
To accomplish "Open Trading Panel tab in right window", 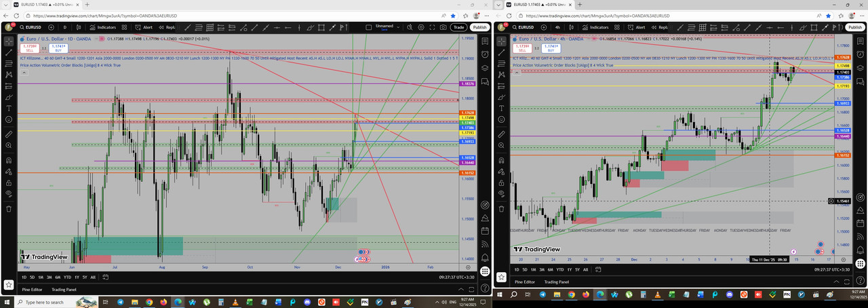I will pyautogui.click(x=556, y=281).
